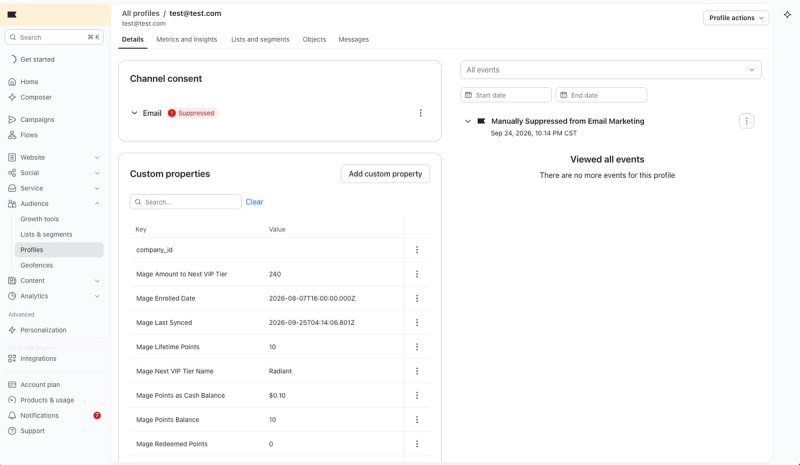Switch to Metrics and insights tab
Image resolution: width=800 pixels, height=465 pixels.
pyautogui.click(x=187, y=39)
